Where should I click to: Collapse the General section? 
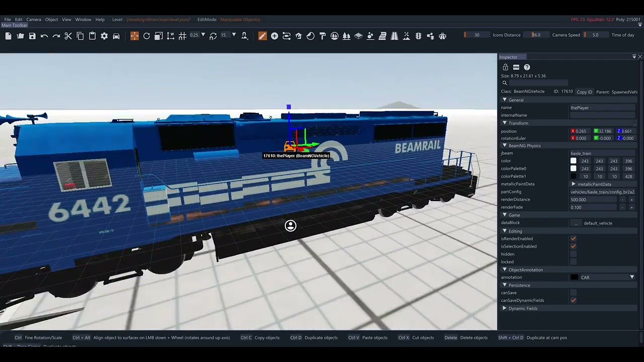505,100
